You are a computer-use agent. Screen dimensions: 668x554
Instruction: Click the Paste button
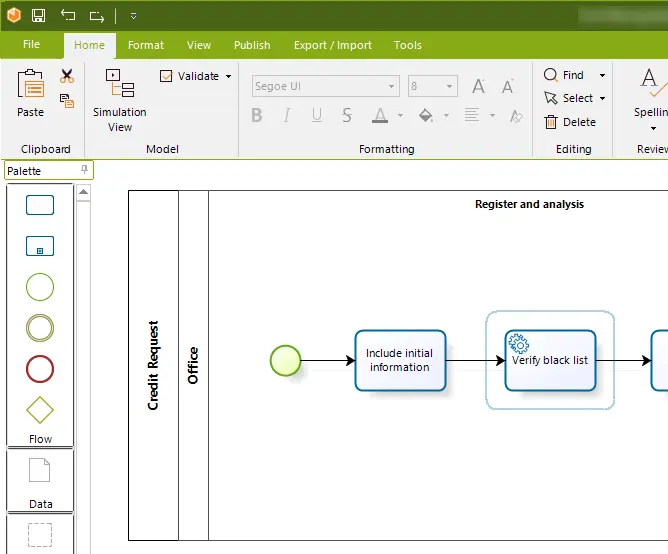(x=30, y=93)
